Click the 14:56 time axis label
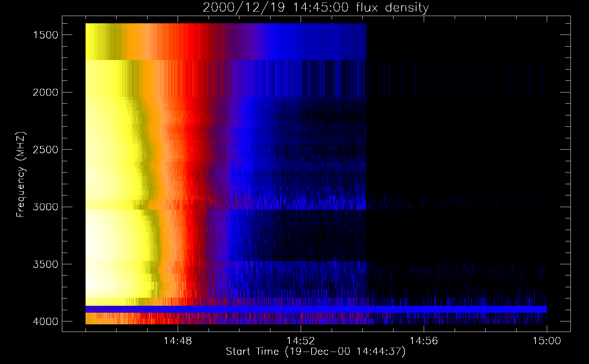589x364 pixels. [x=424, y=341]
